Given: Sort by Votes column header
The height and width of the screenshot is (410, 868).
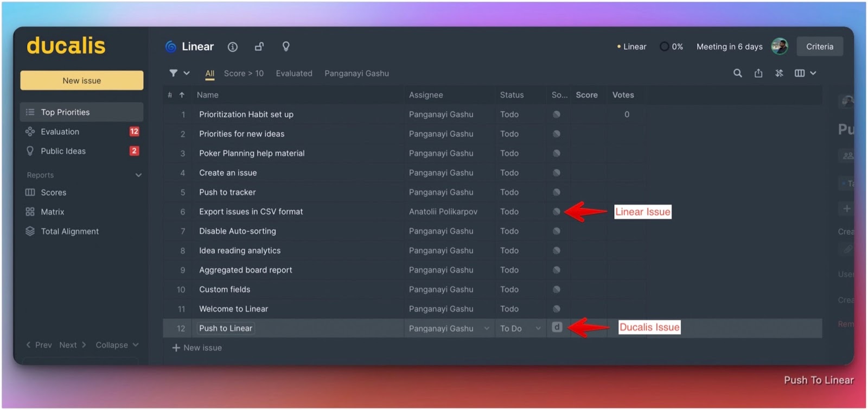Looking at the screenshot, I should (623, 95).
